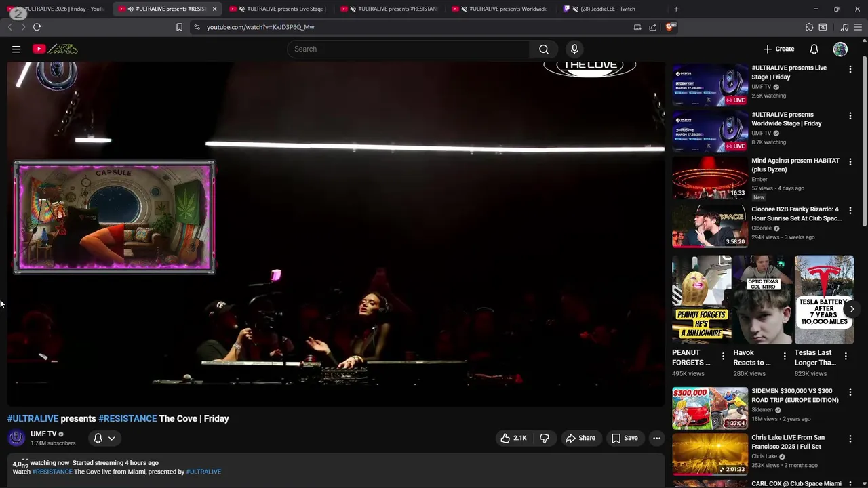Open Brave Shields lion icon
This screenshot has width=868, height=488.
[671, 27]
